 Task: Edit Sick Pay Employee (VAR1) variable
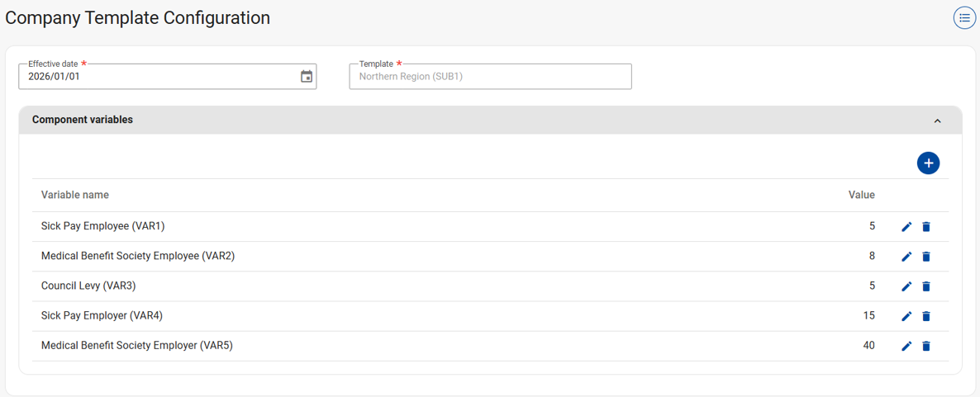point(906,227)
